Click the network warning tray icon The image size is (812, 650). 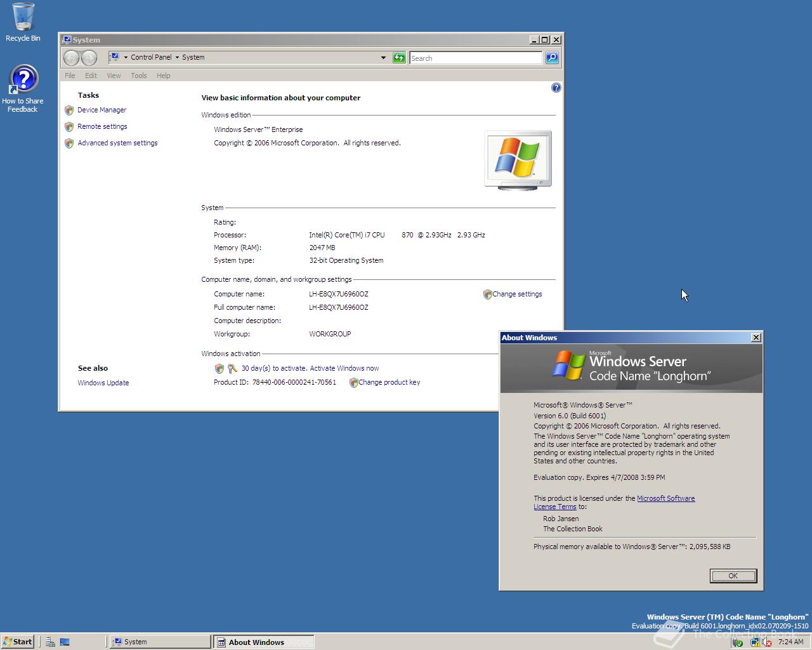point(755,642)
